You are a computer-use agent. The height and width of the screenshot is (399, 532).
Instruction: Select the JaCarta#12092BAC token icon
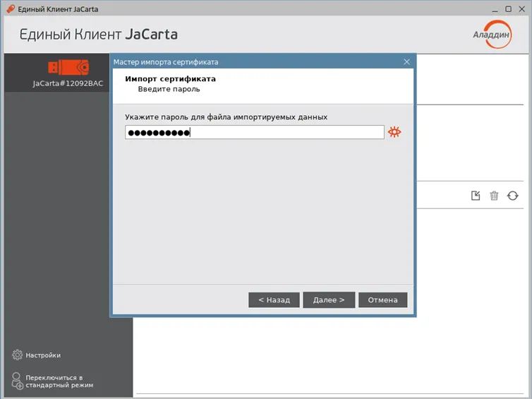68,67
